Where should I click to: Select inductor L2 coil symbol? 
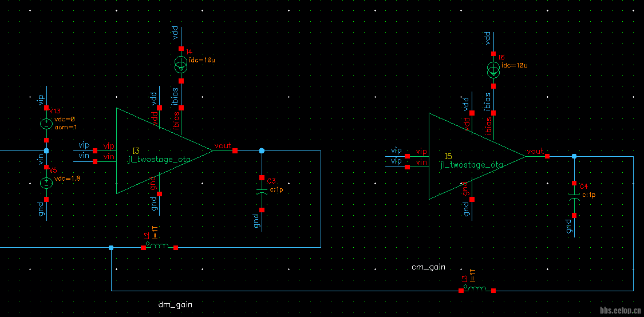(159, 245)
